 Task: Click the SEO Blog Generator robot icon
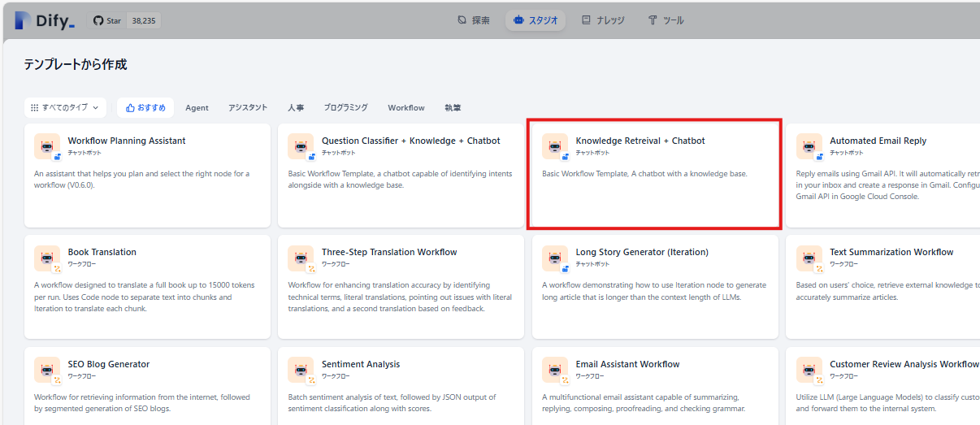tap(47, 370)
